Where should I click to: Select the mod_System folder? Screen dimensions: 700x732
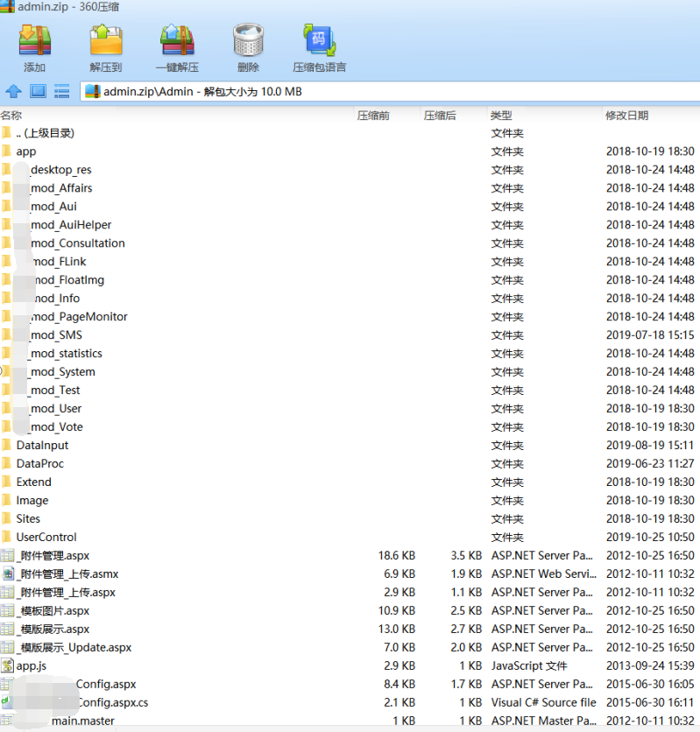[62, 371]
